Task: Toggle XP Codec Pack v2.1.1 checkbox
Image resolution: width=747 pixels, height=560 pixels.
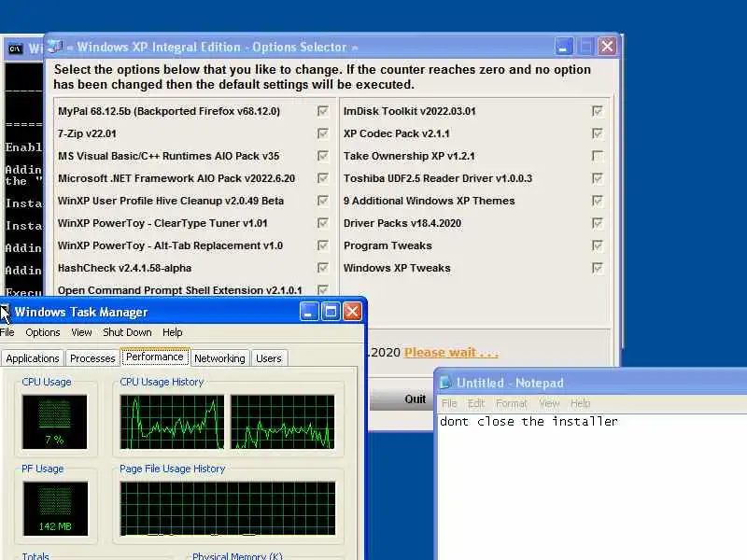Action: coord(597,133)
